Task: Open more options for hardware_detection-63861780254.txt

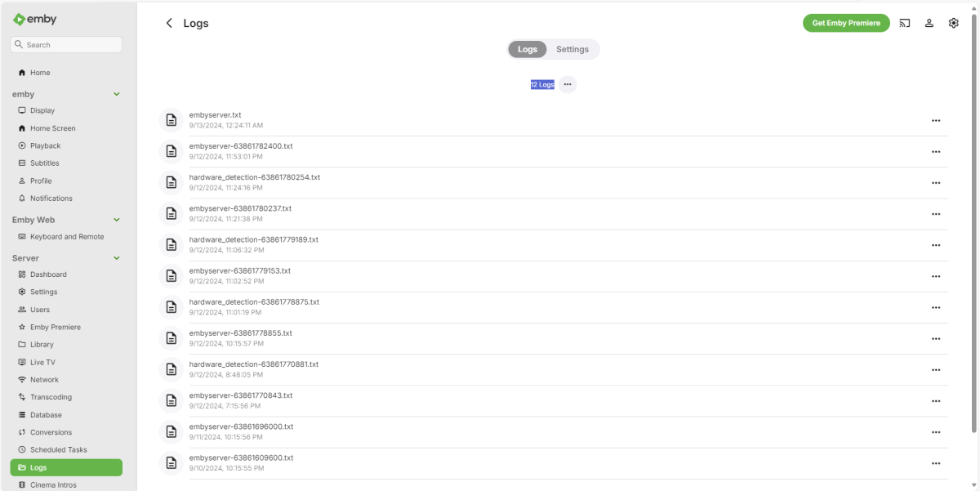Action: [x=936, y=182]
